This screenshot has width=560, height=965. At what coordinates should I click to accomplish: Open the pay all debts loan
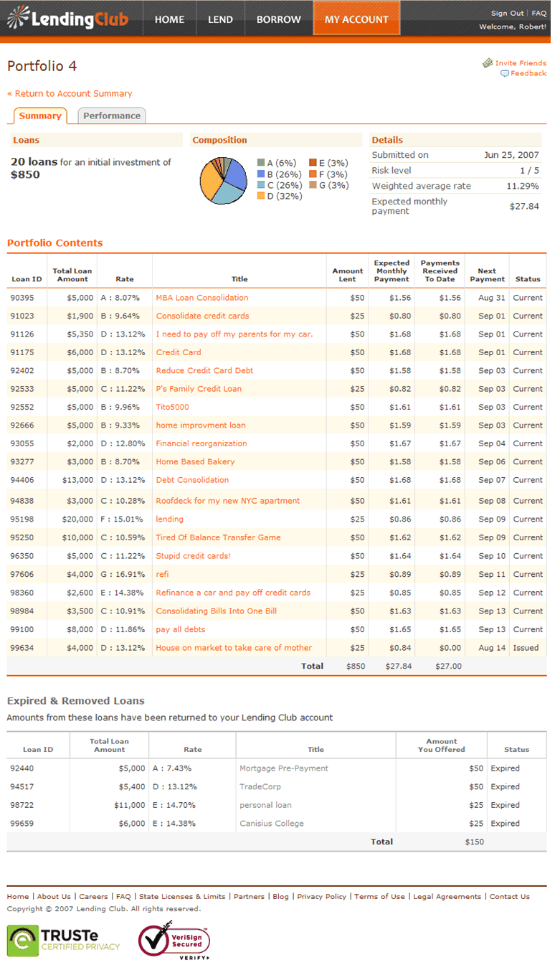point(181,629)
